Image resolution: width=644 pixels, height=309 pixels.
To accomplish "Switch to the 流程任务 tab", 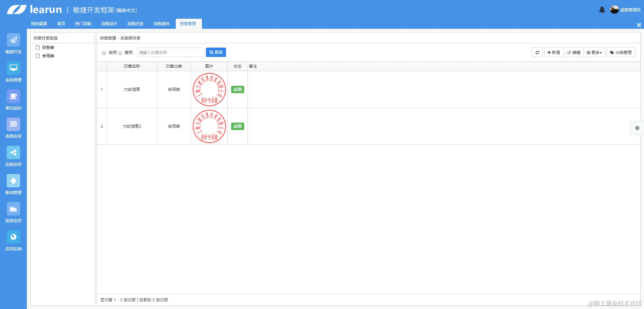I will click(136, 24).
